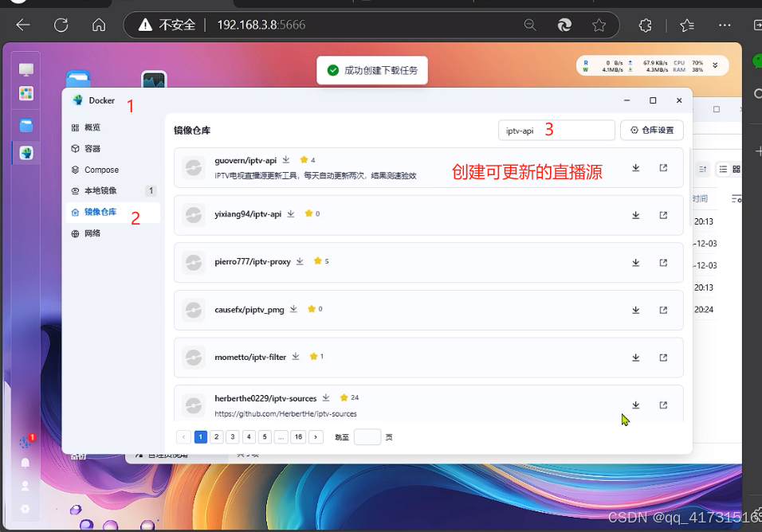Click guovern/iptv-api repository name

click(x=245, y=161)
